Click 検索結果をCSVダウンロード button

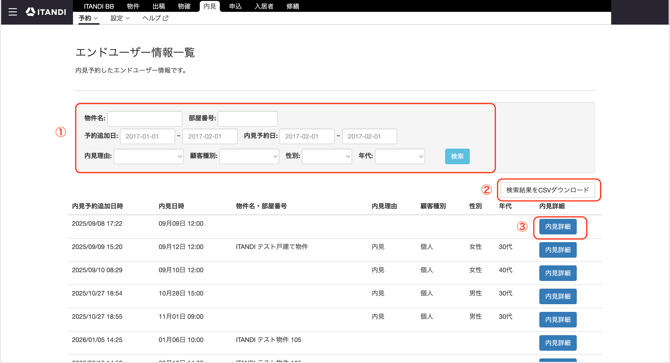click(547, 190)
